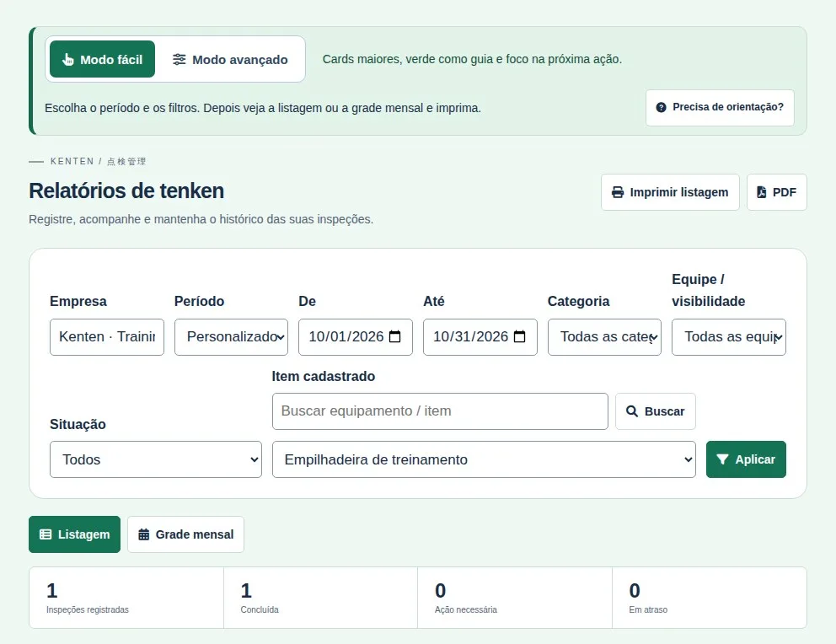Open the Empresa dropdown
This screenshot has width=836, height=644.
pos(107,337)
